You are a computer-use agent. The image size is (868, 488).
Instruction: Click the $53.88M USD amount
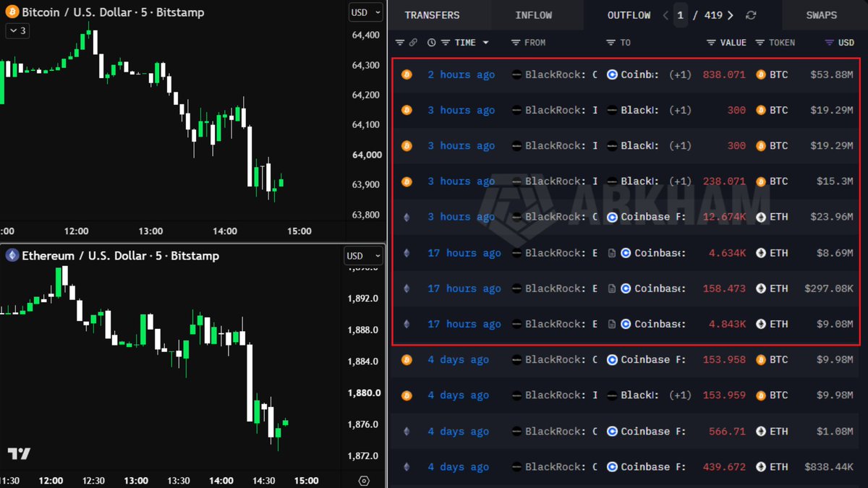pyautogui.click(x=832, y=74)
